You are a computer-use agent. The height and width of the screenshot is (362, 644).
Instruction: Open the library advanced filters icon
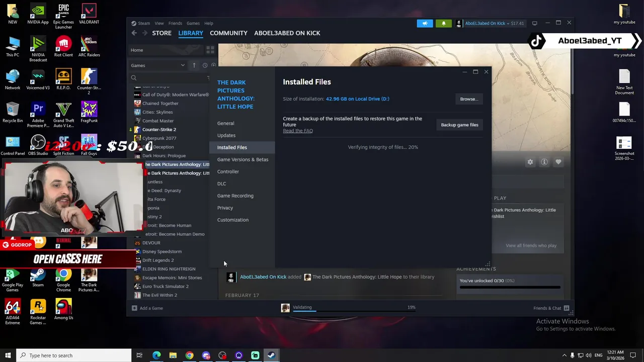pos(208,78)
